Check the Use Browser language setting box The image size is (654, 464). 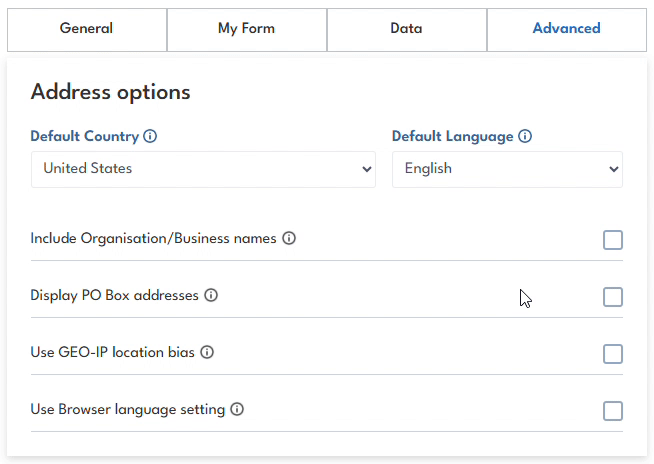613,411
